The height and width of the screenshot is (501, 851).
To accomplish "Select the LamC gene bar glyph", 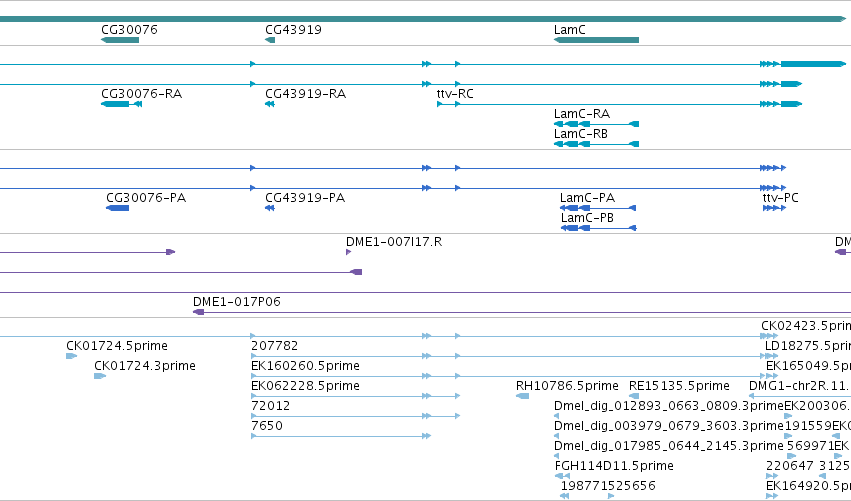I will (596, 40).
